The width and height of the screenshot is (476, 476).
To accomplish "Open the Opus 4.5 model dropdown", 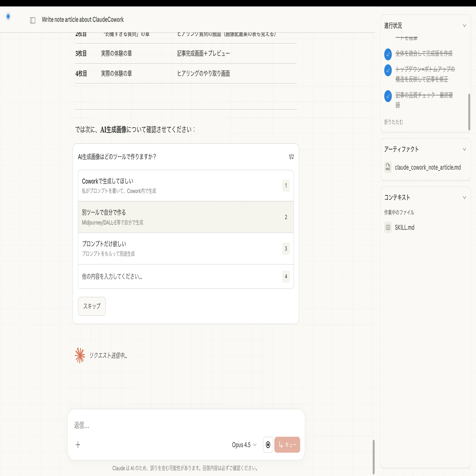I will click(244, 445).
